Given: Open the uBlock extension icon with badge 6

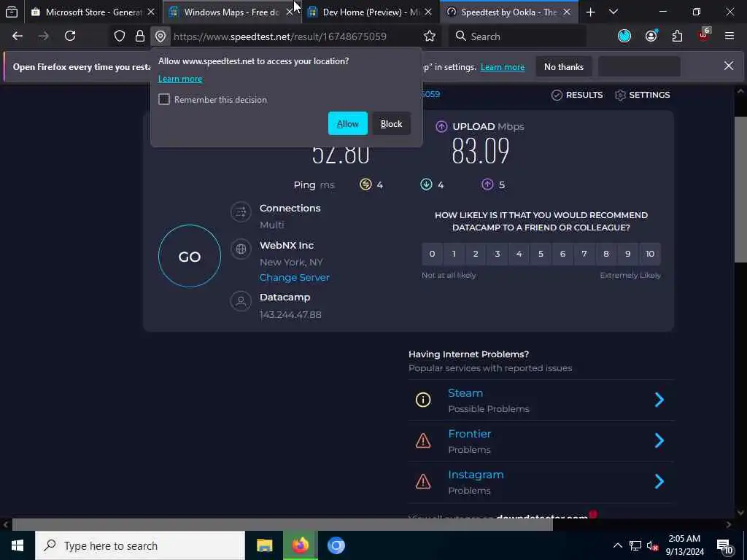Looking at the screenshot, I should point(704,35).
